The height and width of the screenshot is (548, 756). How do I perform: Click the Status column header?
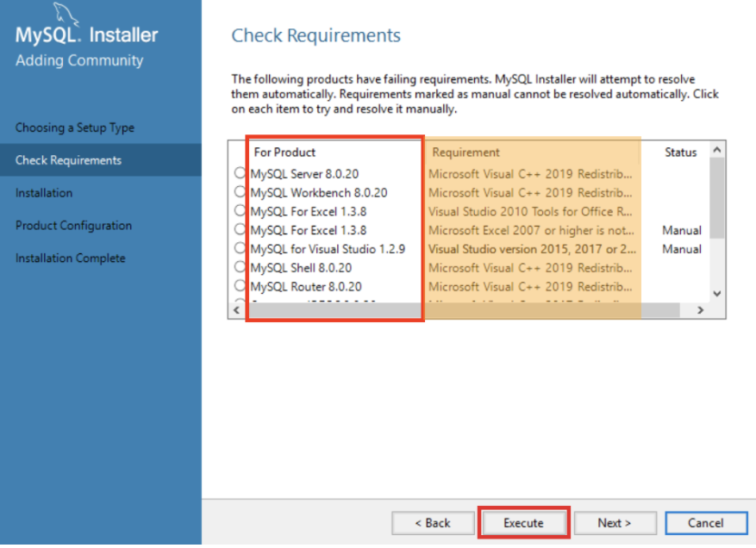[680, 153]
